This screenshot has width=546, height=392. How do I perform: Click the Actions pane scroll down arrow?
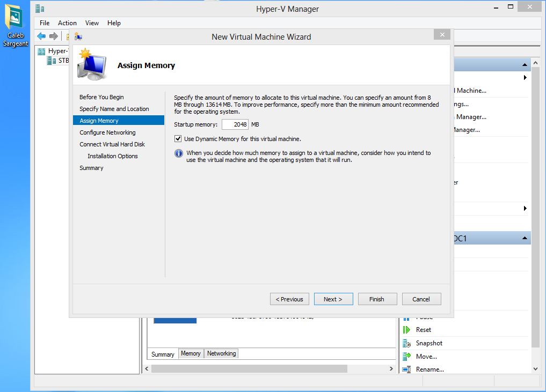536,369
